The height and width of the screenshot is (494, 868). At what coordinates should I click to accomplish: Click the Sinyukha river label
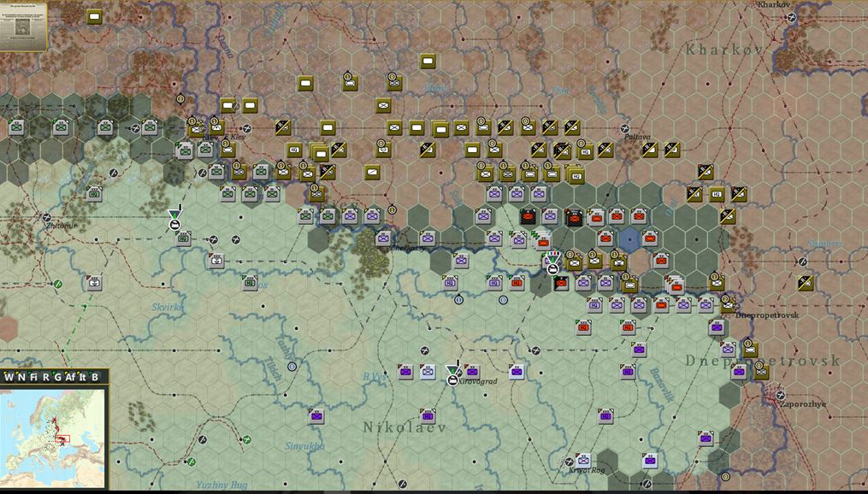pos(305,446)
